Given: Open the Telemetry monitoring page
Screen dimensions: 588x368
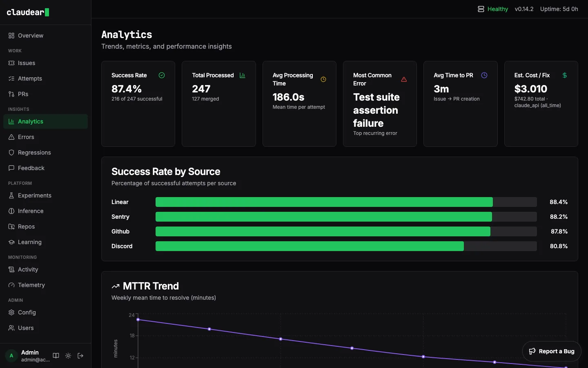Looking at the screenshot, I should point(31,285).
